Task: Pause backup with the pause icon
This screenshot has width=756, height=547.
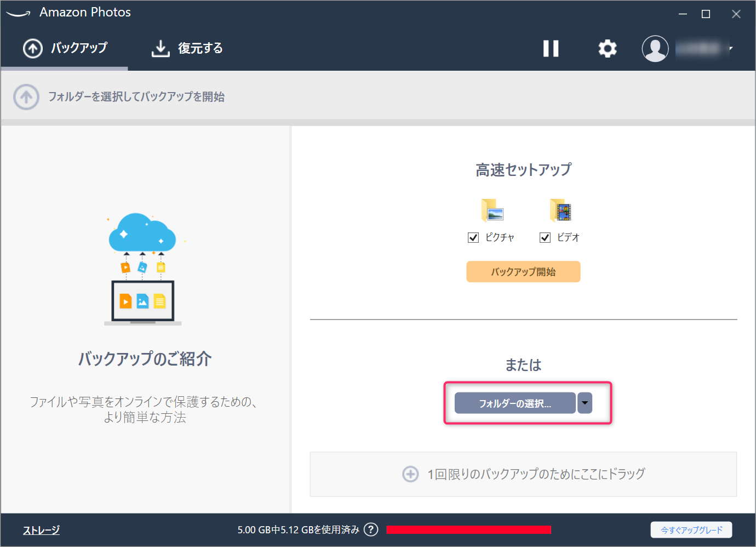Action: (x=551, y=49)
